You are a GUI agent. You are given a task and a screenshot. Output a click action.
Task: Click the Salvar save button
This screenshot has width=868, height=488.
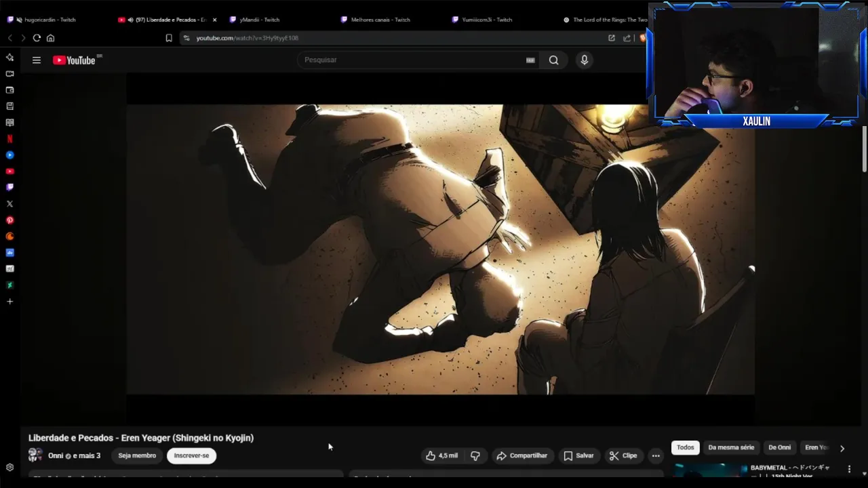click(578, 455)
